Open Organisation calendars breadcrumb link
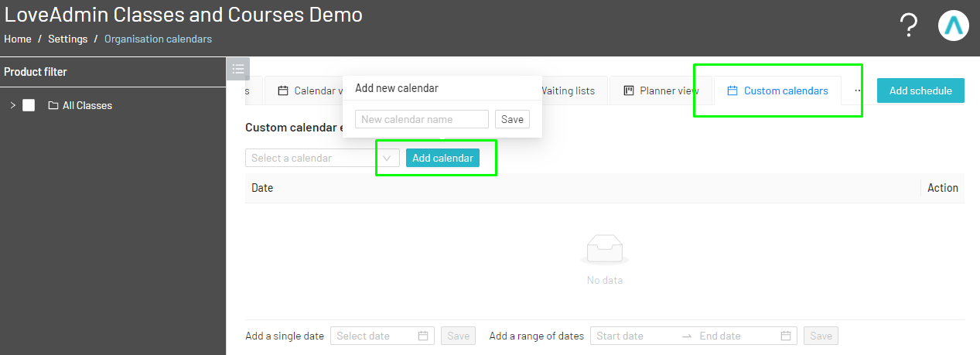The width and height of the screenshot is (980, 355). 158,39
